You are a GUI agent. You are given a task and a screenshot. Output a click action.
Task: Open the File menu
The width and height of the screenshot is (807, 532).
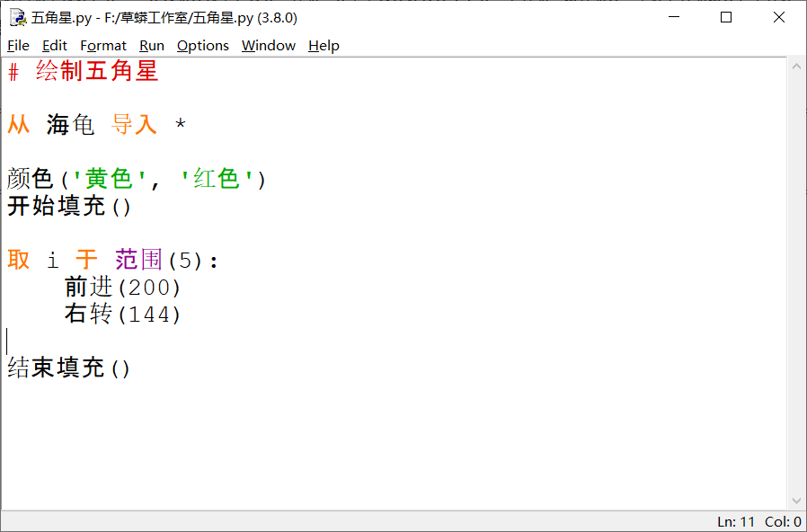(x=17, y=45)
